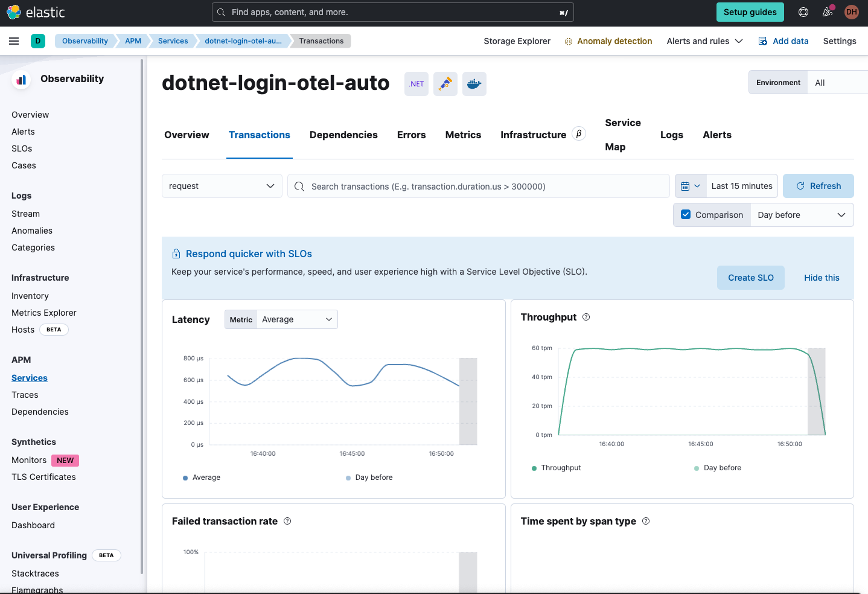Uncheck the Comparison checkbox
Screen dimensions: 868x594
pos(686,215)
